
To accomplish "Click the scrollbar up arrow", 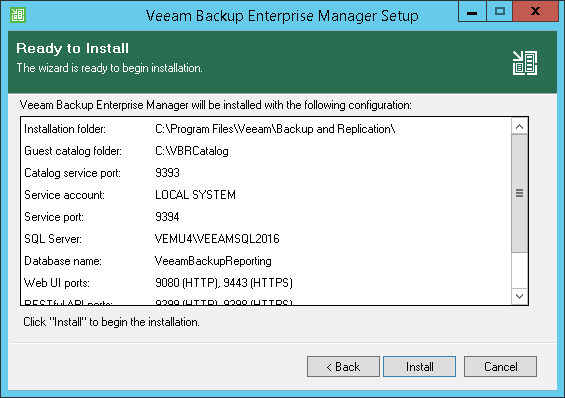I will coord(519,126).
